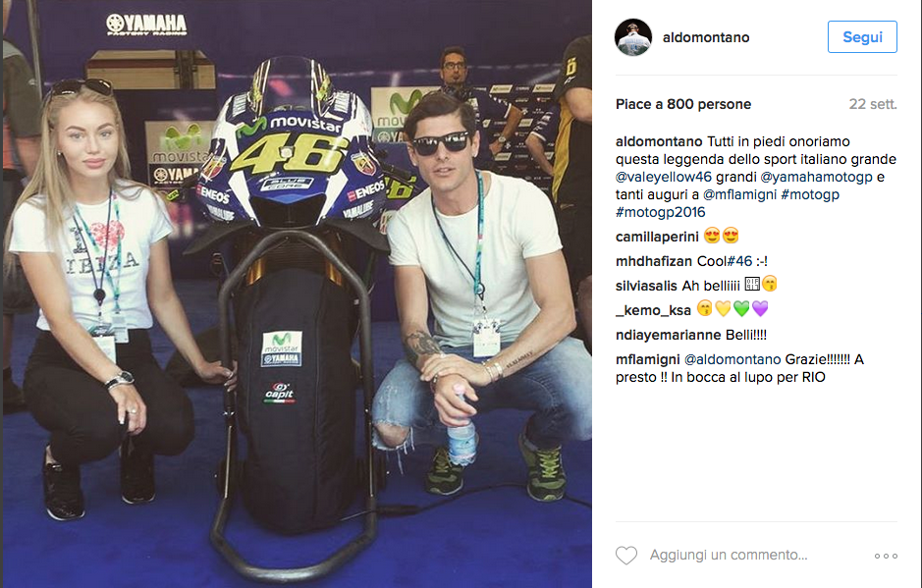
Task: Open aldomontano username in header
Action: (706, 37)
